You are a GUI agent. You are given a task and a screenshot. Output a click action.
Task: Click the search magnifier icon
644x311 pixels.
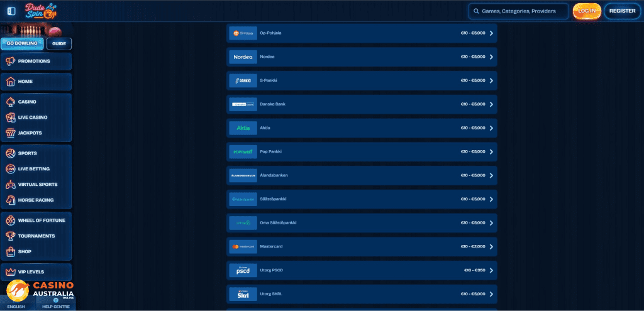(476, 11)
